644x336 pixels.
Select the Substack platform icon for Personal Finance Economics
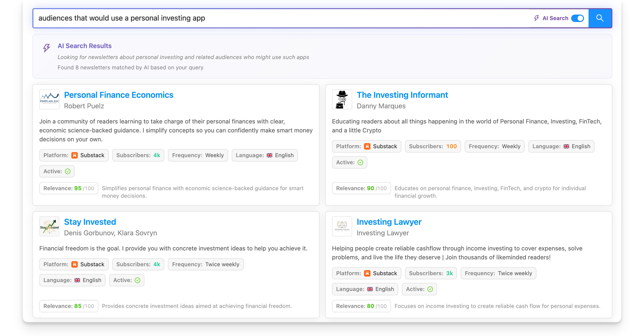point(74,155)
